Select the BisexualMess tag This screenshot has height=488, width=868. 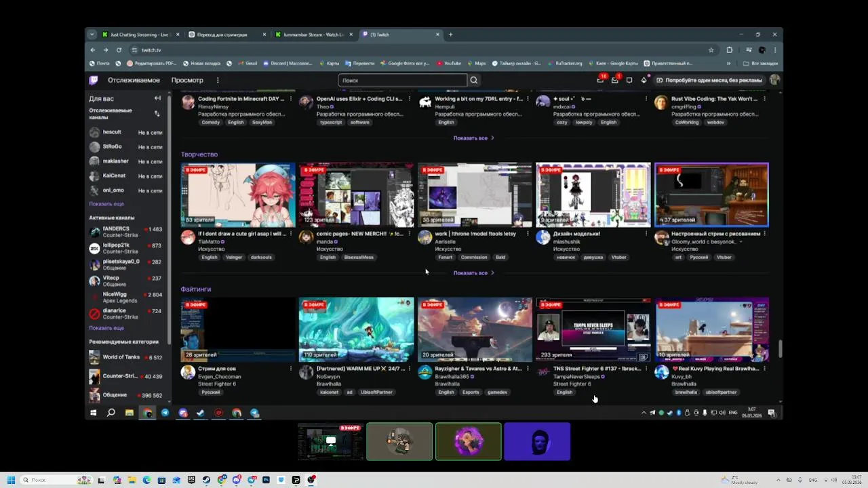[359, 258]
